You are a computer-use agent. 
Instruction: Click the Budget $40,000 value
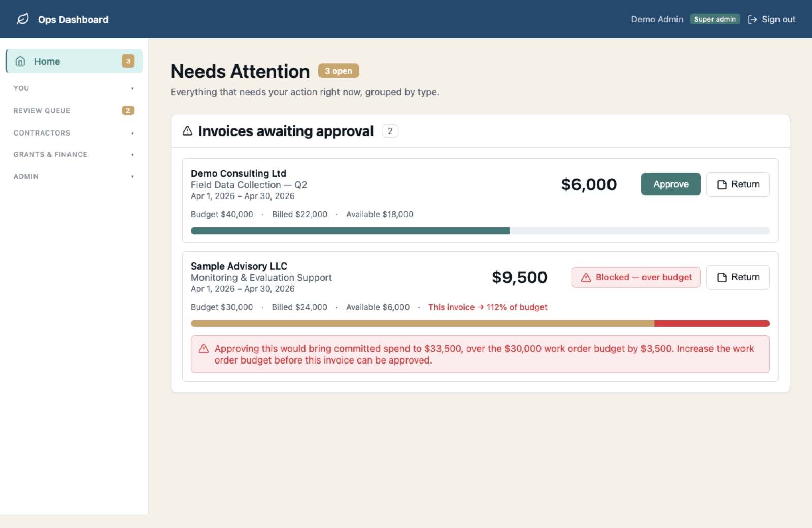click(x=222, y=214)
